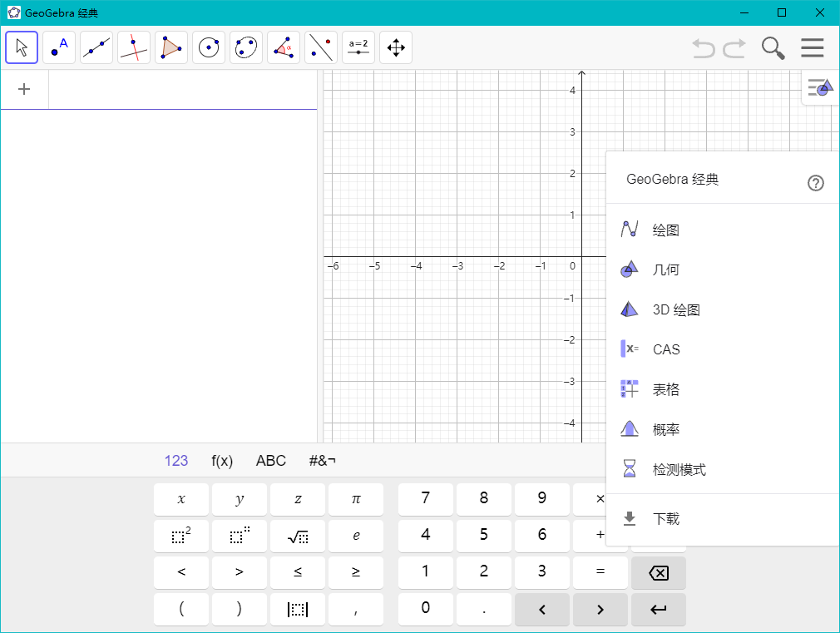Select the Line through two points tool
Screen dimensions: 840x633
point(96,47)
